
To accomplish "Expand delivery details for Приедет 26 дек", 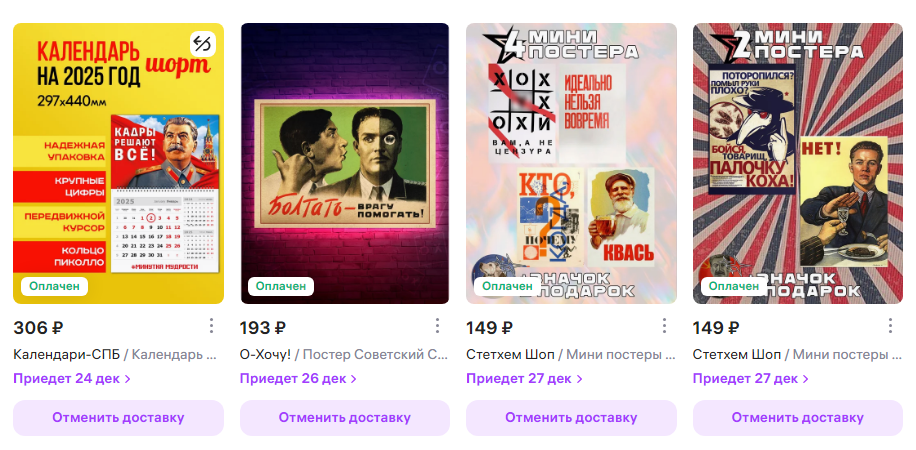I will 299,379.
